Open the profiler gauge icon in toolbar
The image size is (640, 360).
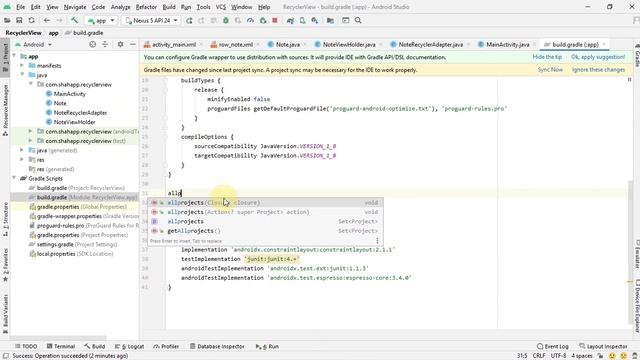click(250, 20)
